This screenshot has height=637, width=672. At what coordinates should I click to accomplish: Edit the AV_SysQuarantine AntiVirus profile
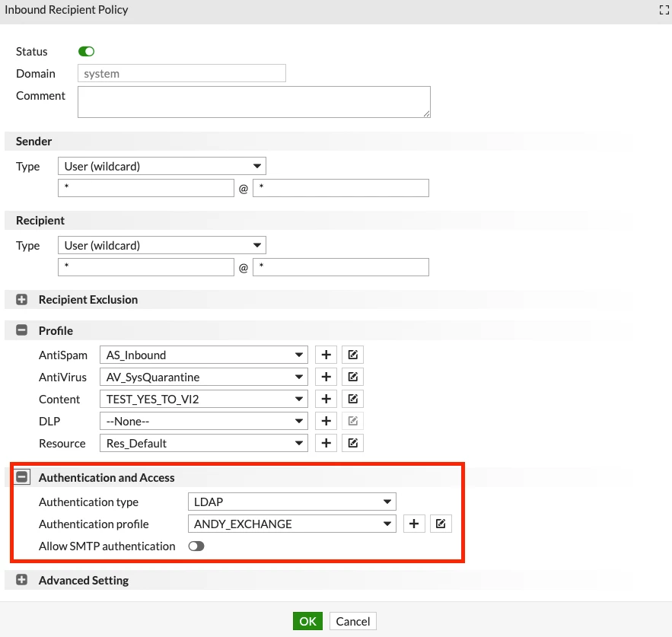tap(352, 377)
